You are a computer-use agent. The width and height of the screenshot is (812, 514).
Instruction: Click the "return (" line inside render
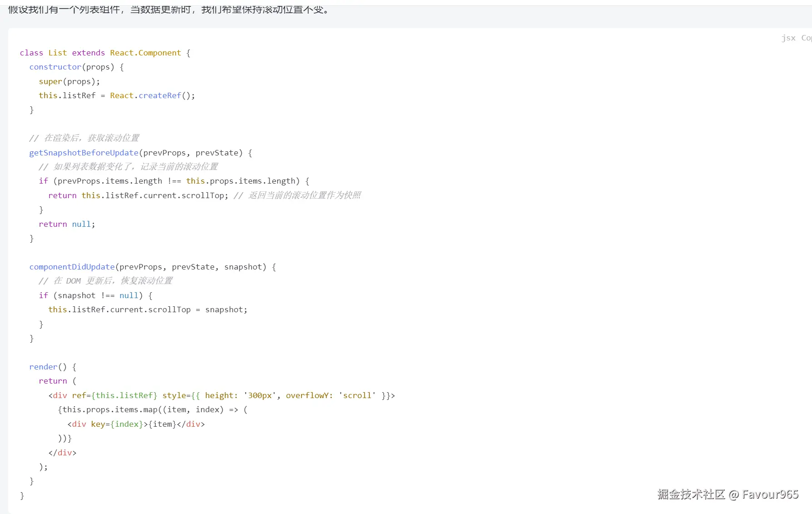tap(58, 381)
